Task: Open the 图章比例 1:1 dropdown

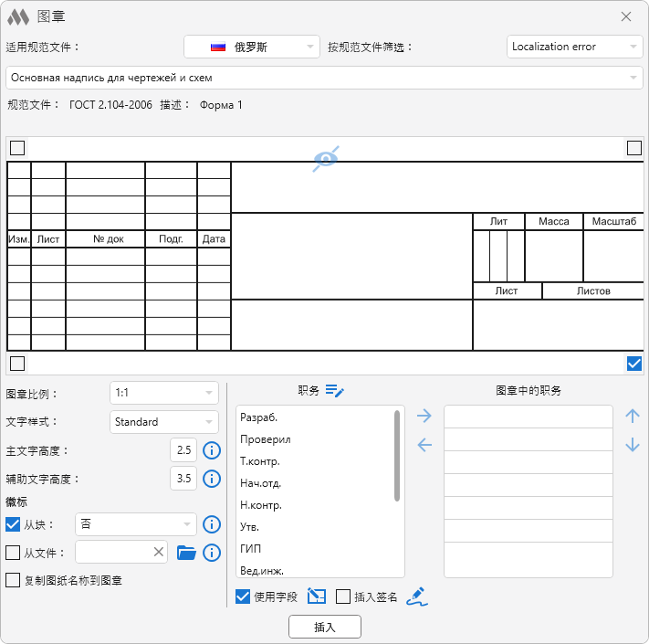Action: point(163,394)
